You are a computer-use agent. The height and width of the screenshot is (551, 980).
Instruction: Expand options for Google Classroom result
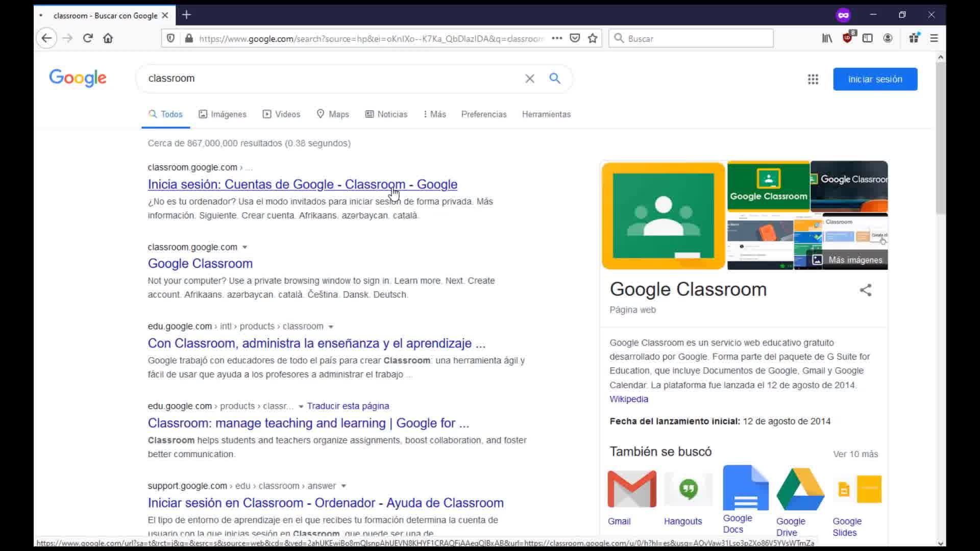pyautogui.click(x=244, y=247)
